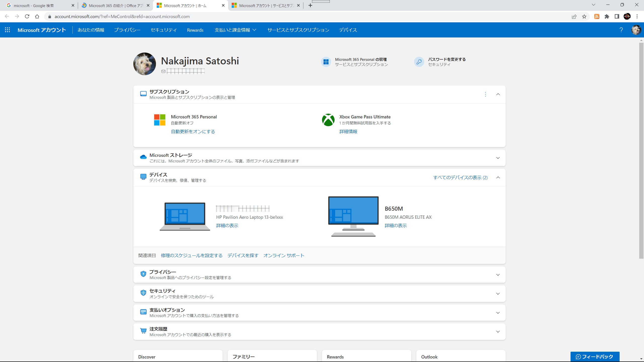This screenshot has height=362, width=644.
Task: Click the password change key icon
Action: pyautogui.click(x=419, y=62)
